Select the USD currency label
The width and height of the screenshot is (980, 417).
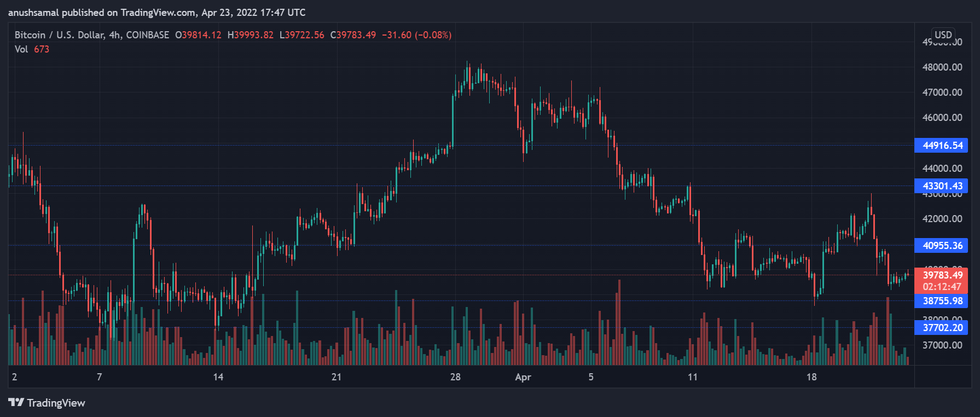[943, 34]
